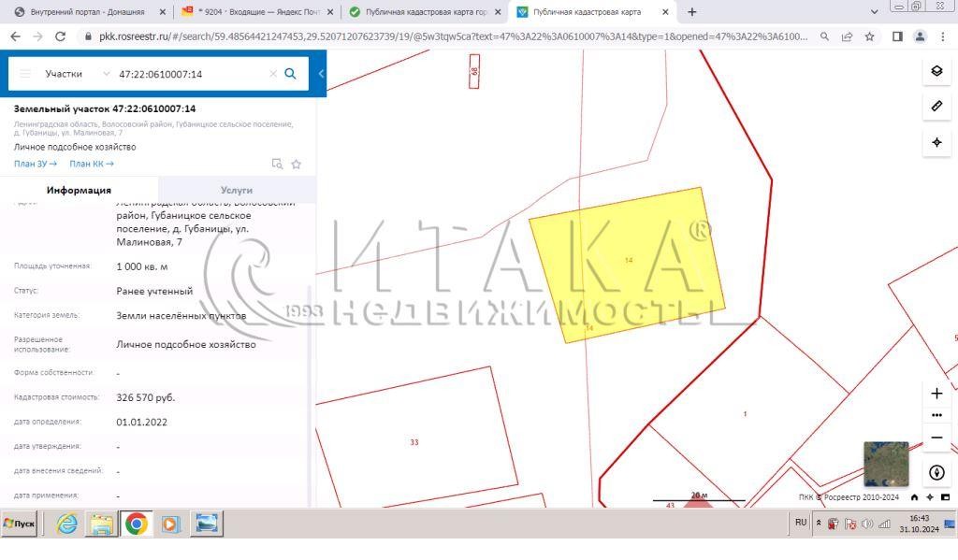Zoom in on the cadastral map
Screen dimensions: 958x560
click(x=936, y=394)
